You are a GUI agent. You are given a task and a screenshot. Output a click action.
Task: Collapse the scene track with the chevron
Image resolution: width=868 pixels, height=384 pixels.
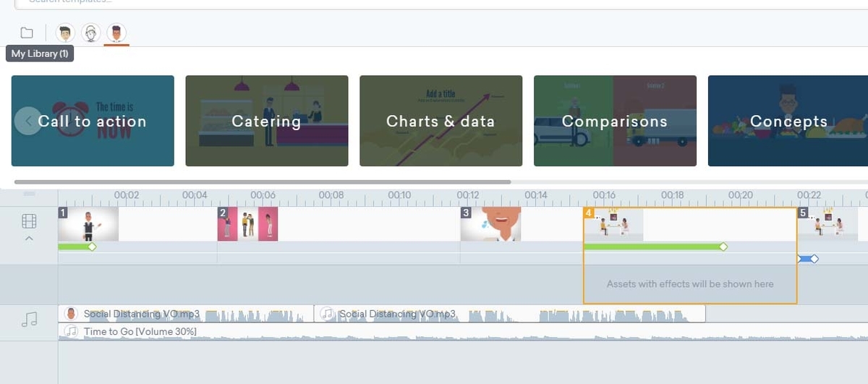click(x=29, y=238)
